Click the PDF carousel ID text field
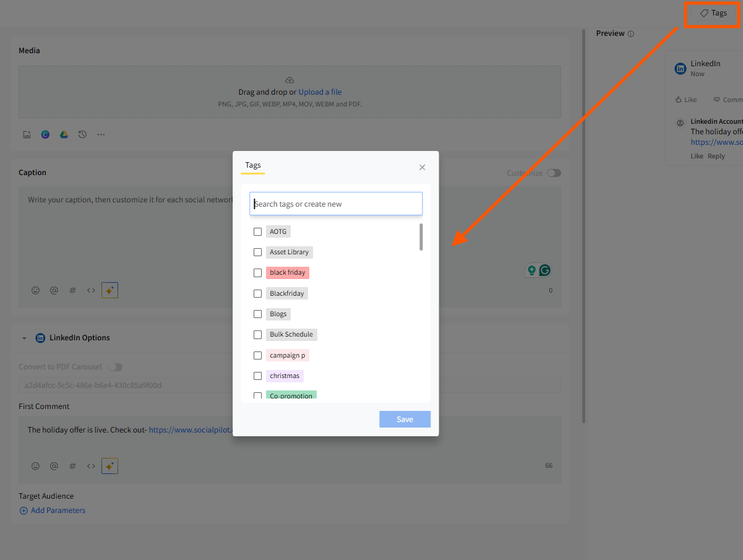The height and width of the screenshot is (560, 743). click(x=290, y=385)
